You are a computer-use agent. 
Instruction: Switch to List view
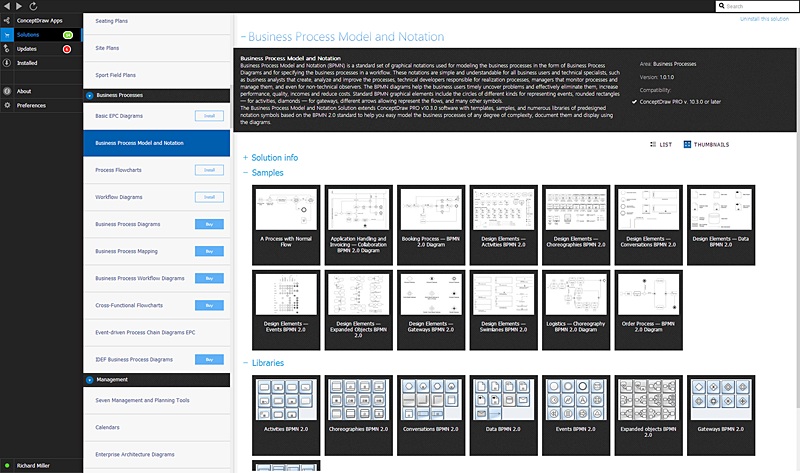tap(661, 144)
